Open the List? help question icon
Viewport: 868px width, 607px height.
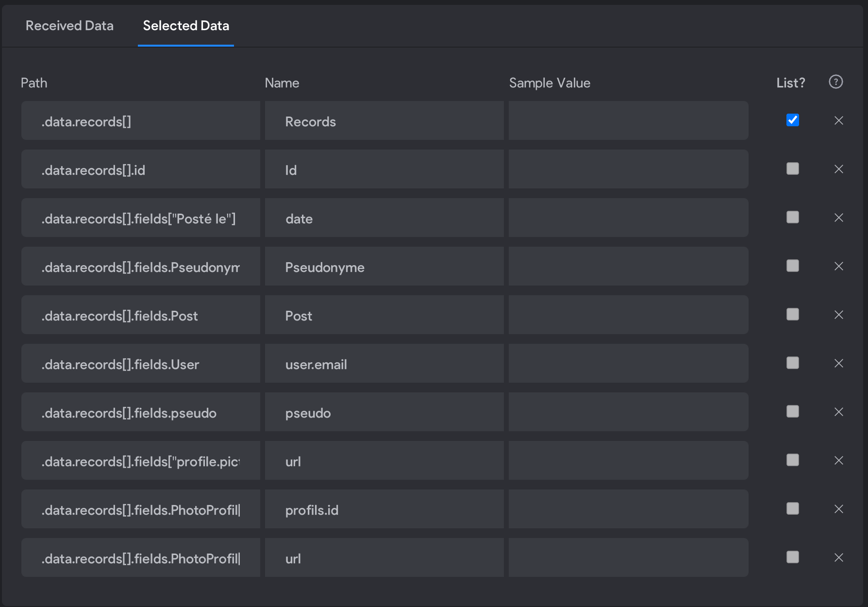click(x=835, y=82)
